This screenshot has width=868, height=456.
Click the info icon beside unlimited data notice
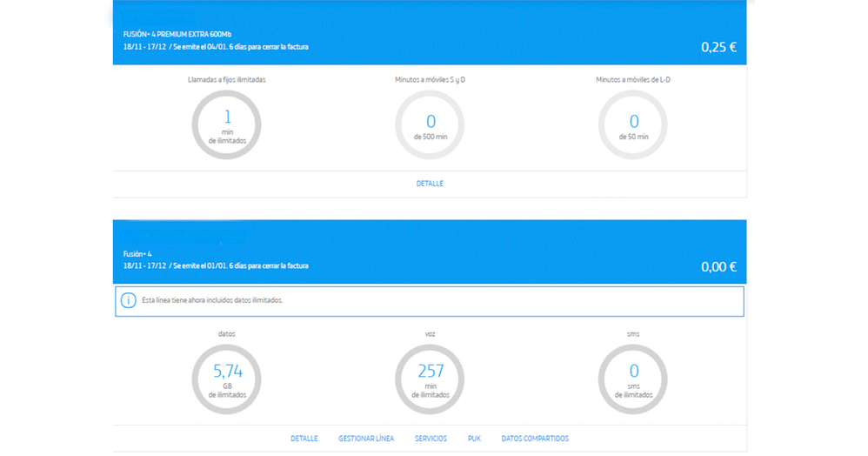click(129, 300)
